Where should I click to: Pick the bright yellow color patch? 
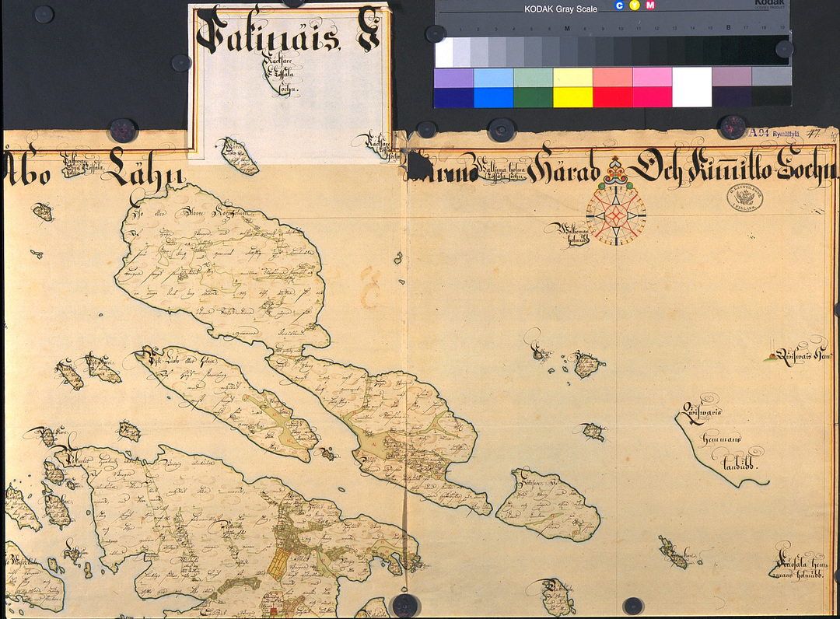[572, 97]
